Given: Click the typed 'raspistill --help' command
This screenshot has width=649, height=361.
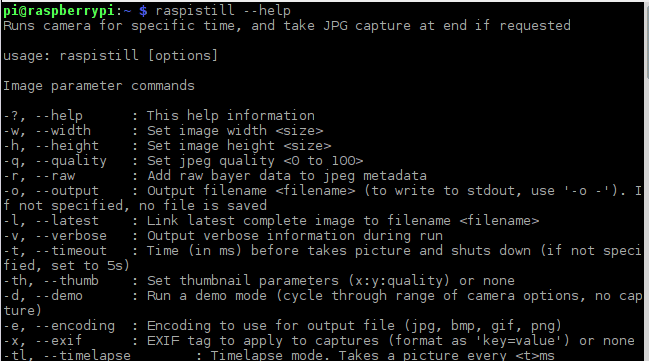Looking at the screenshot, I should point(223,11).
